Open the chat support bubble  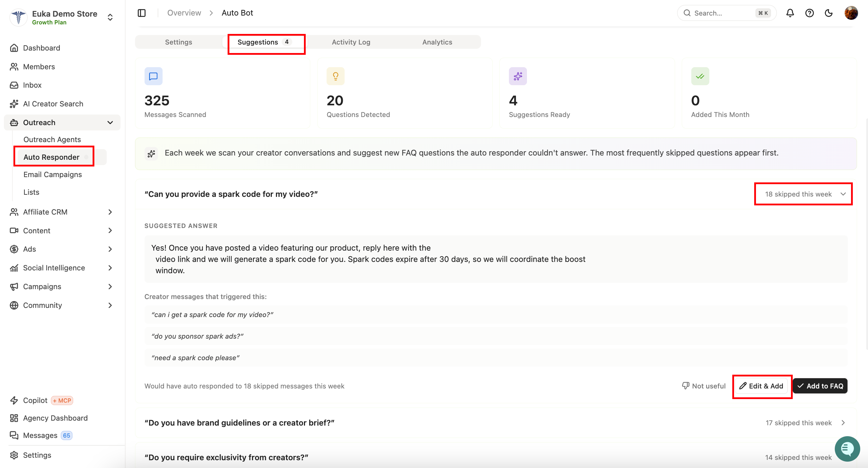pyautogui.click(x=847, y=449)
